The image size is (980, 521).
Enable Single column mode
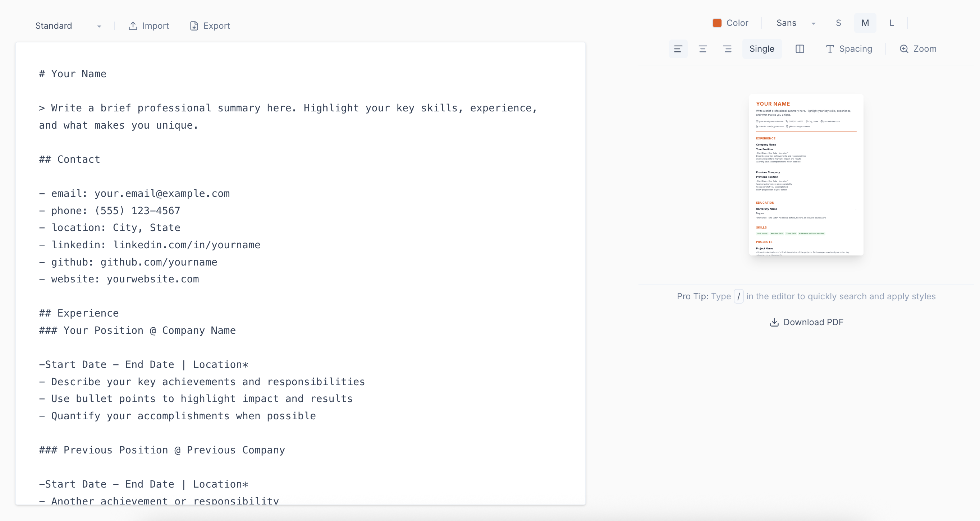[x=762, y=49]
